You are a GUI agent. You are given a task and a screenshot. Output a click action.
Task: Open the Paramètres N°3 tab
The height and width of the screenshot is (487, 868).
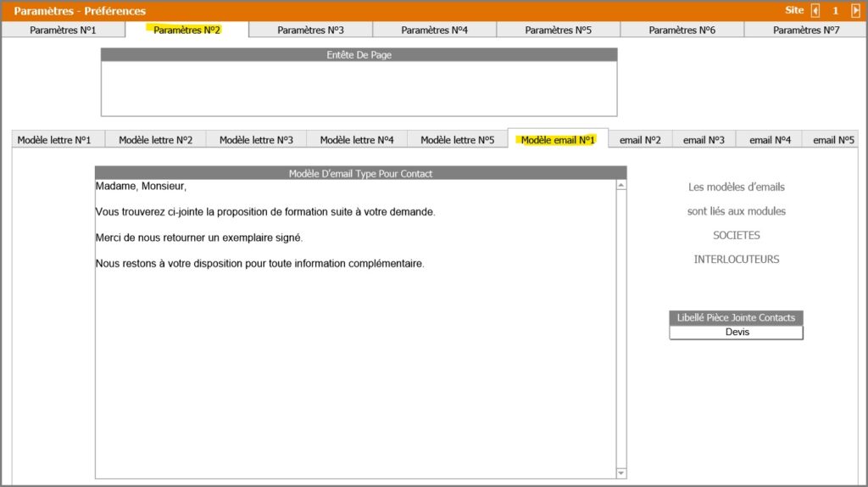[310, 30]
